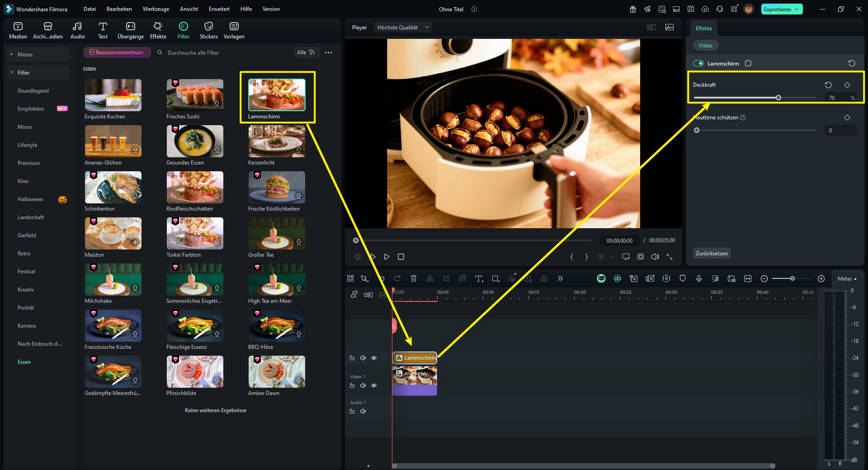Disable the Lammschirm effect toggle
Image resolution: width=868 pixels, height=470 pixels.
pyautogui.click(x=698, y=64)
